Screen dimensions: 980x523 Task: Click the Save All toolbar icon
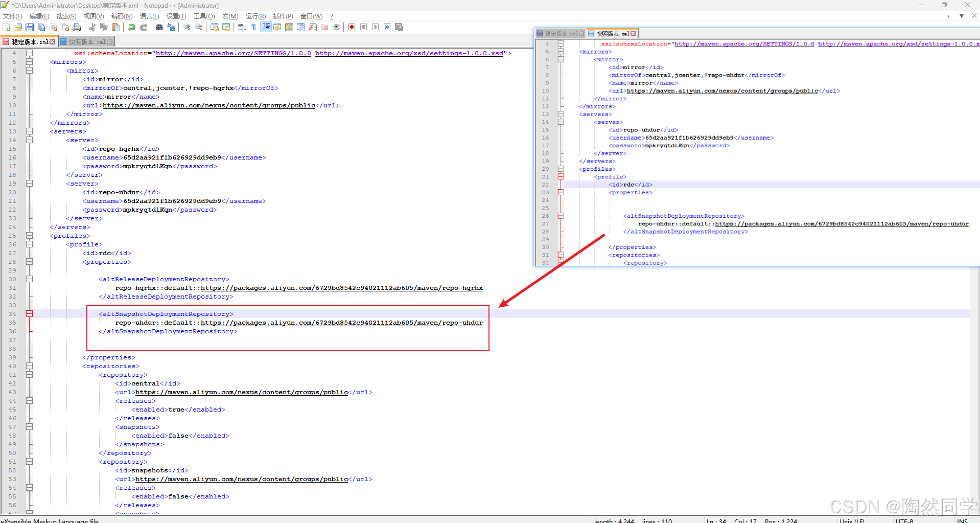(x=41, y=27)
